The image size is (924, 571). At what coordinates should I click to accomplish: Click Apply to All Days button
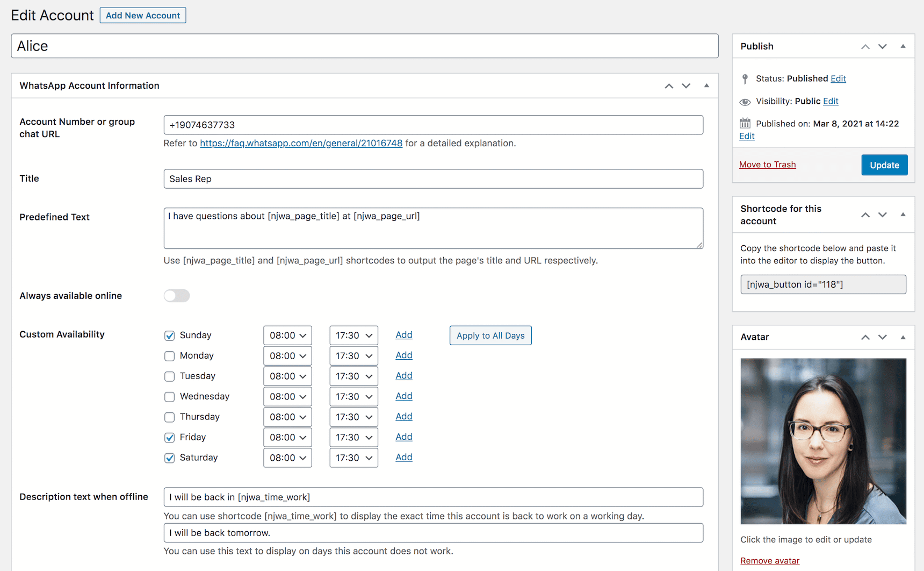pyautogui.click(x=490, y=336)
